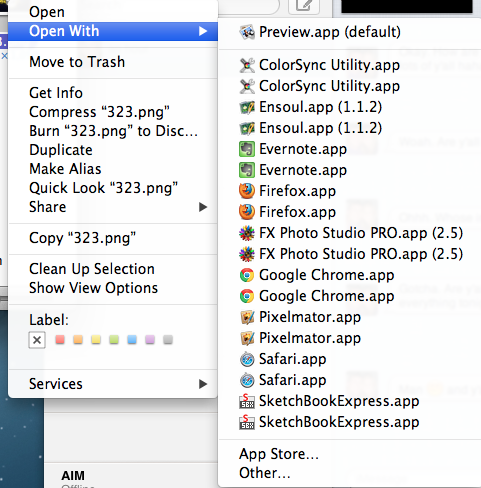This screenshot has height=488, width=481.
Task: Click the upper Firefox.app icon
Action: point(247,191)
